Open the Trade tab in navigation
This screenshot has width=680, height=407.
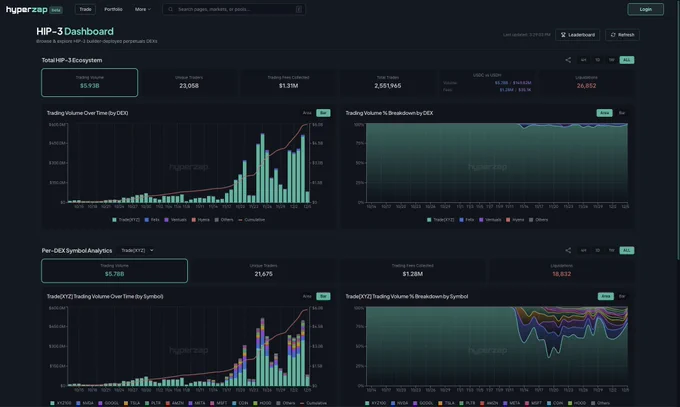click(x=85, y=9)
